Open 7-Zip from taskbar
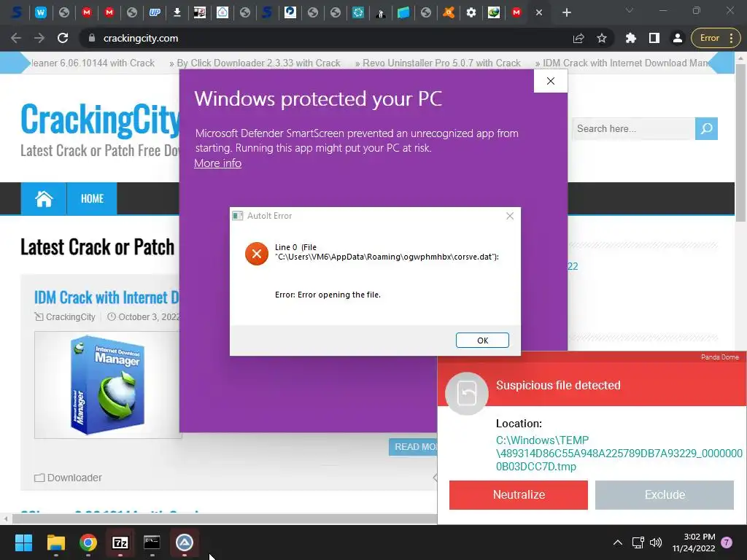The width and height of the screenshot is (747, 560). click(120, 542)
